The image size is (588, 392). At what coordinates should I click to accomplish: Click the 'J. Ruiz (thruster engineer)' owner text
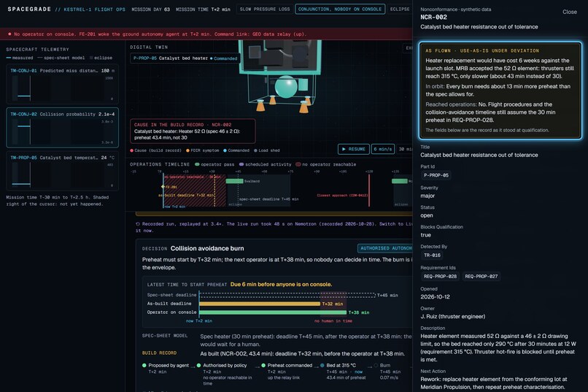pyautogui.click(x=452, y=317)
